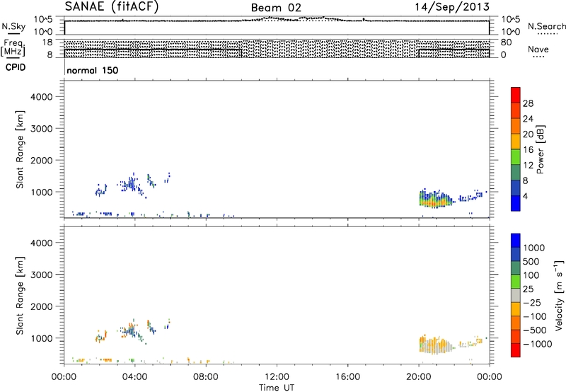Click the 20:00 time axis tick label
The height and width of the screenshot is (392, 566).
coord(419,377)
